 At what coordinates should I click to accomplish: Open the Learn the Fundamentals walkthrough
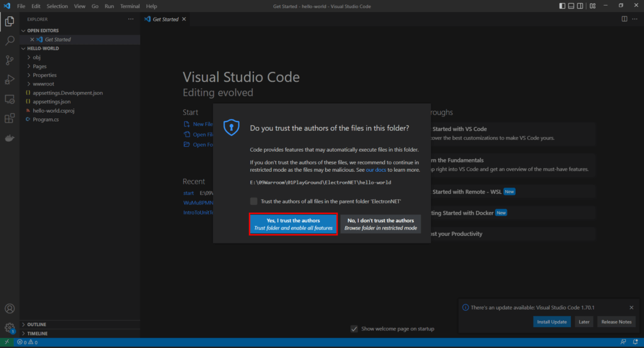[x=512, y=164]
